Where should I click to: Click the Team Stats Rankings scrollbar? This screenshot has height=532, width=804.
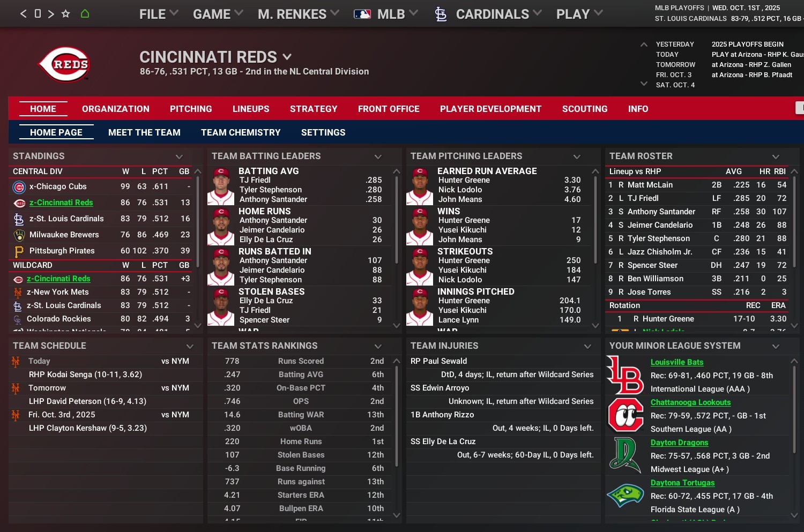[397, 415]
